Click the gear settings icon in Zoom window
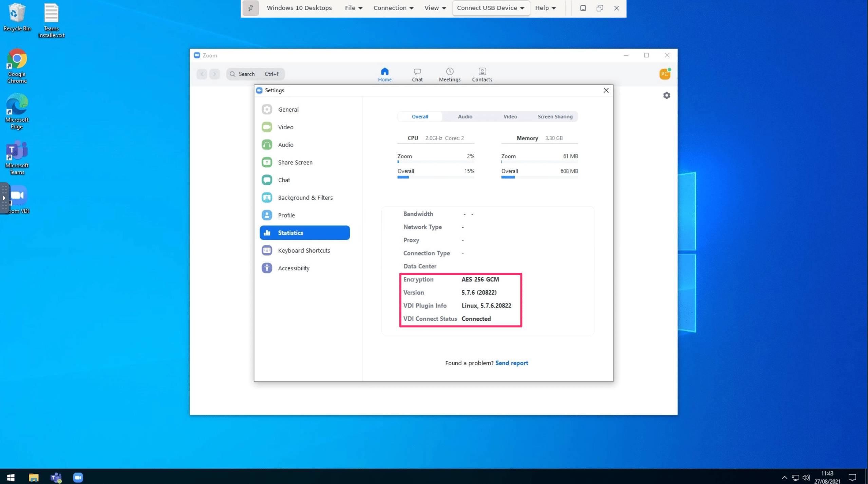 [666, 95]
